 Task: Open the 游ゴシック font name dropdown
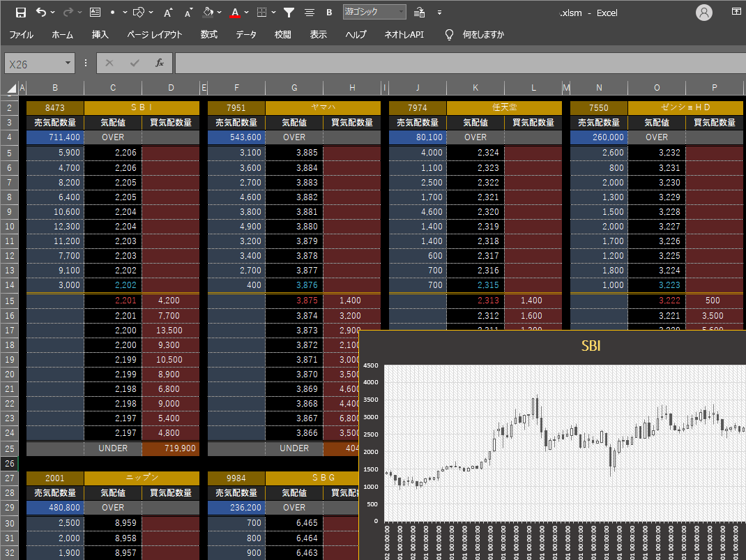[x=374, y=12]
